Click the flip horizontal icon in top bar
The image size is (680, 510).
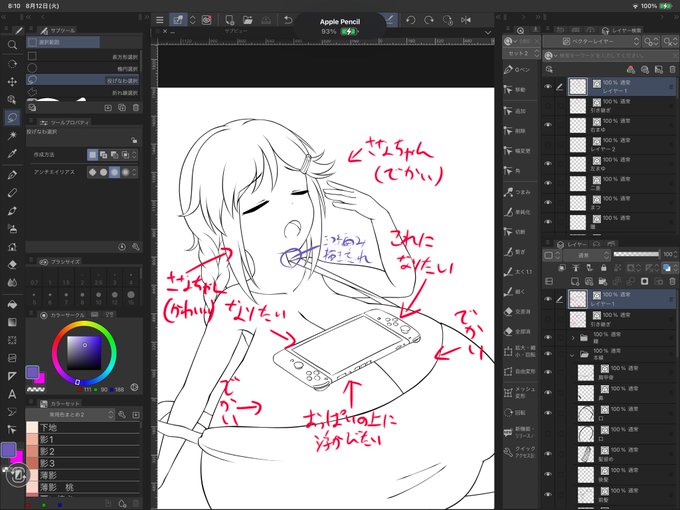(x=466, y=20)
